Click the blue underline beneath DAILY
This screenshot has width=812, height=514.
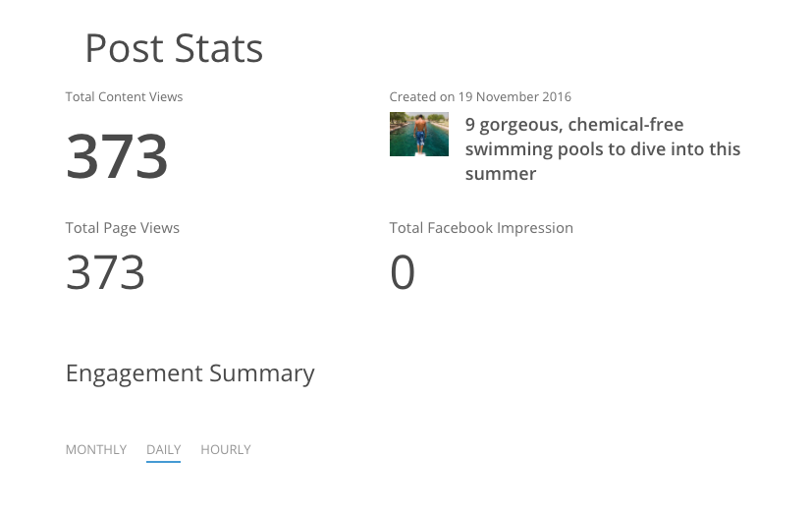pos(163,461)
